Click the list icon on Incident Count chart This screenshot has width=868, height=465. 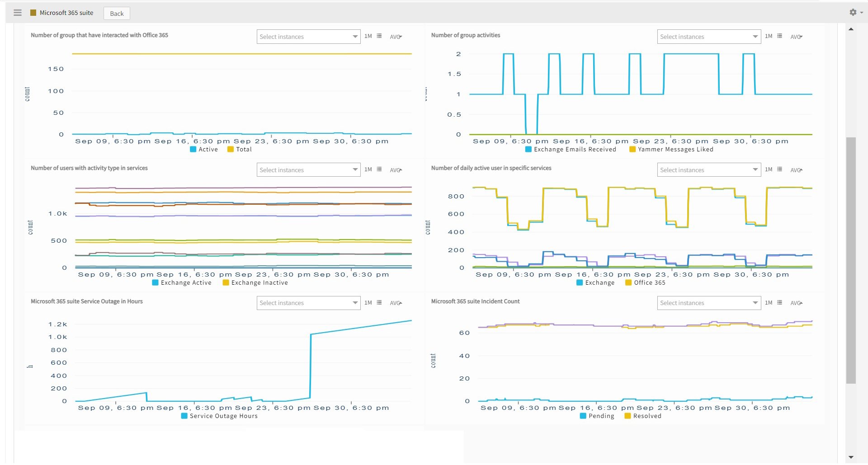(x=780, y=302)
